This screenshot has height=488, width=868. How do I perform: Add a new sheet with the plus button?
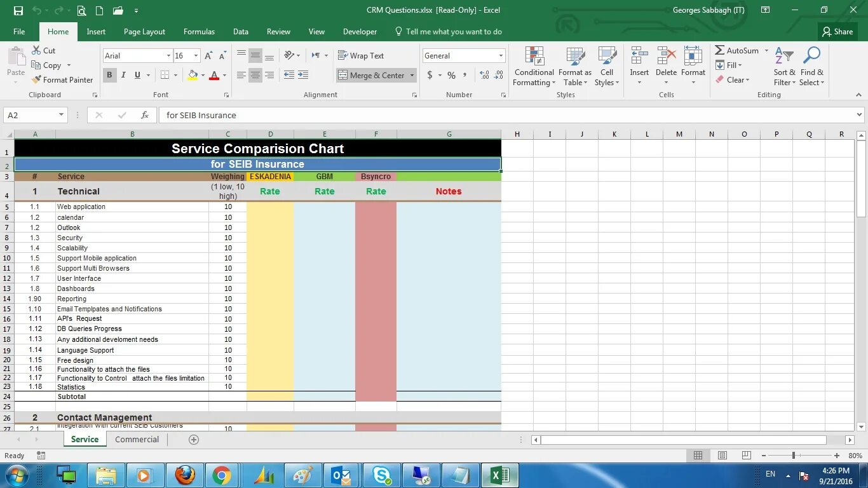tap(194, 440)
